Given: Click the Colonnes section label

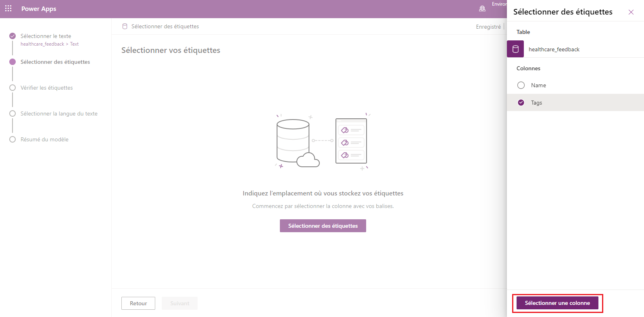Looking at the screenshot, I should click(528, 68).
